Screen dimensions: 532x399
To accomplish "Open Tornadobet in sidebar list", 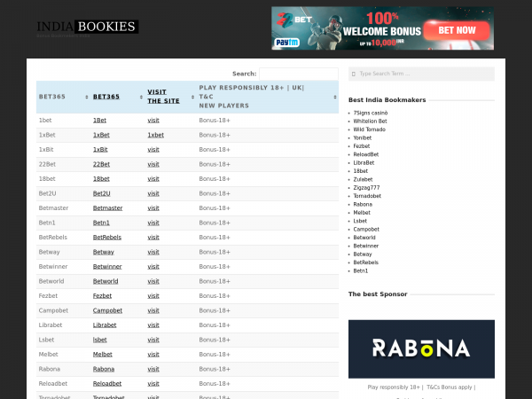I will tap(367, 196).
